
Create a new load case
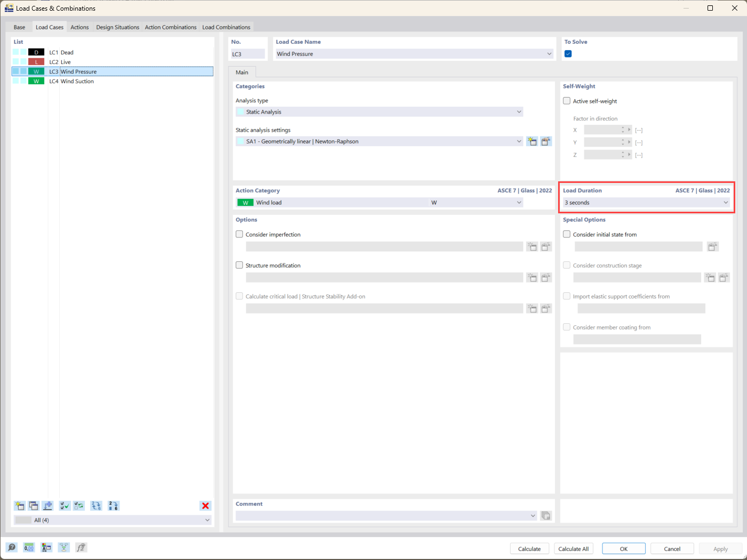pos(20,506)
